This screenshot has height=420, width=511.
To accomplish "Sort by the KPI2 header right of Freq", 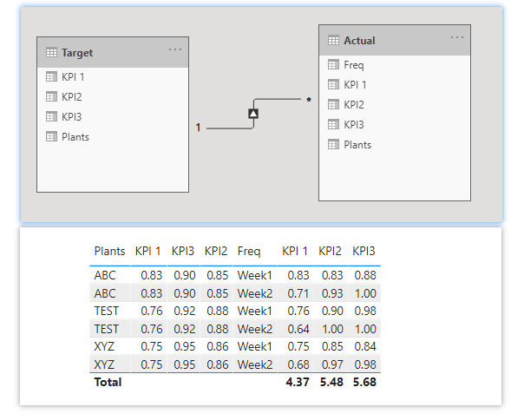I will coord(330,251).
